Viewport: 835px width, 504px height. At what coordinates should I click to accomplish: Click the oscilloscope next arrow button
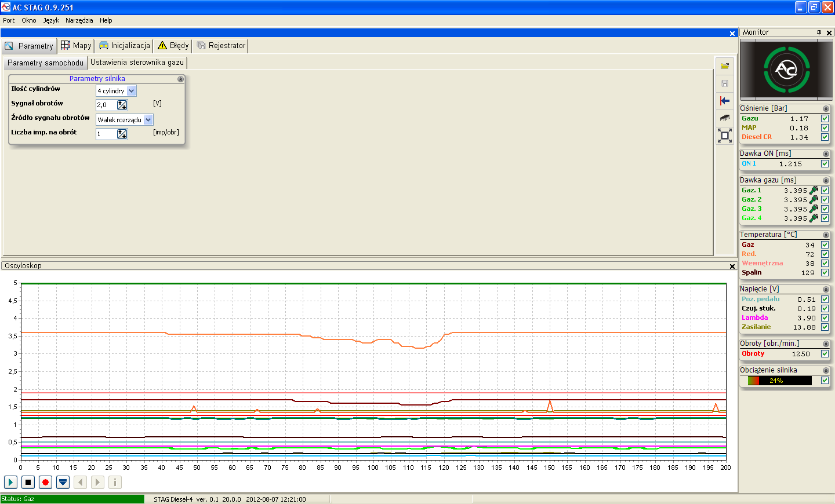pyautogui.click(x=98, y=482)
